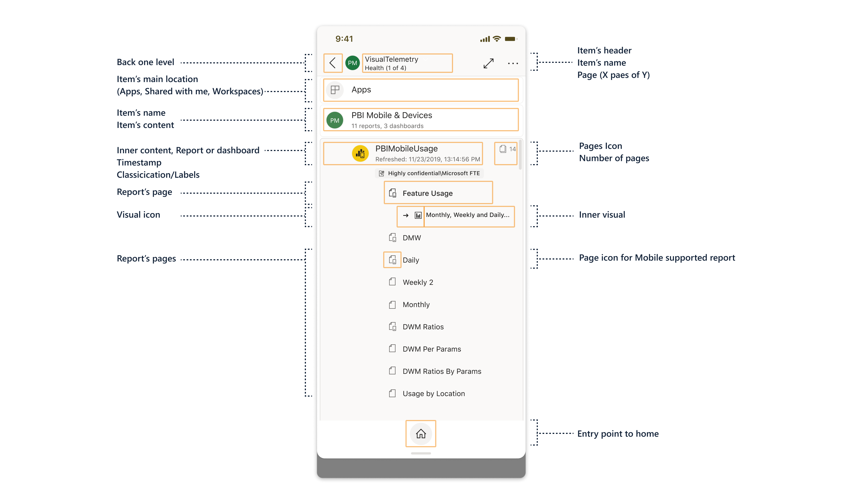The width and height of the screenshot is (841, 504).
Task: Click the yellow PBIMobileUsage report icon
Action: [x=360, y=154]
